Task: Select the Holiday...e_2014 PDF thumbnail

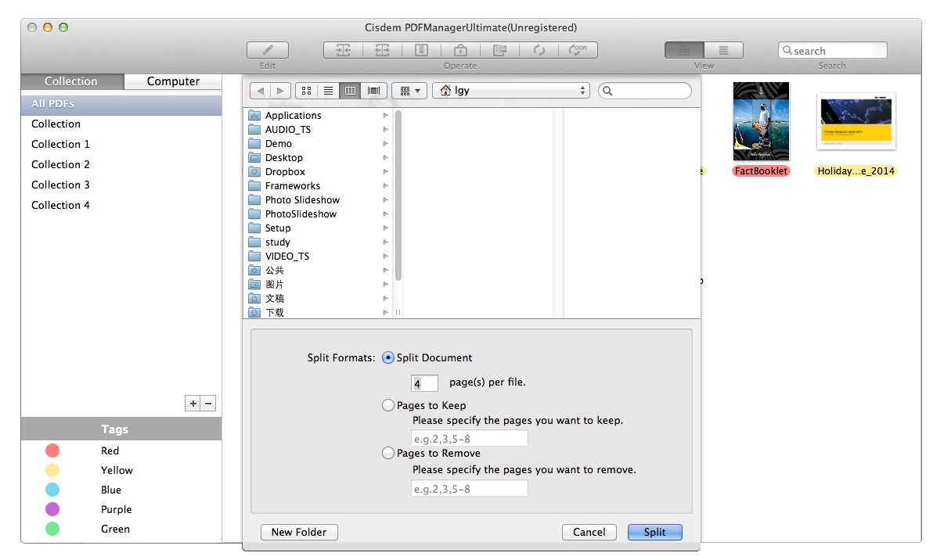Action: (x=856, y=122)
